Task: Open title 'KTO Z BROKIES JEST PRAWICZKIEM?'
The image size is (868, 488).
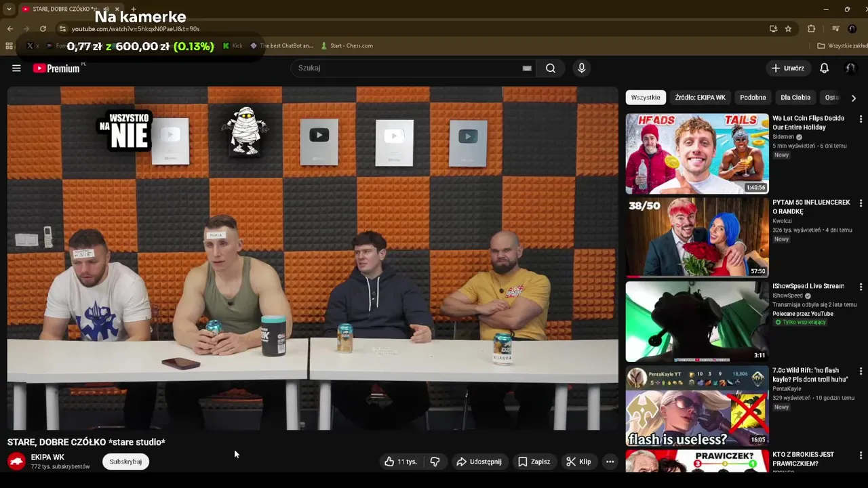Action: coord(803,459)
